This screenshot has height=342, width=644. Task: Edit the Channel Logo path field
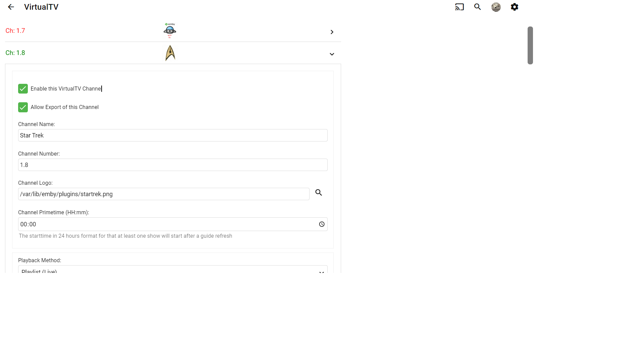coord(164,194)
